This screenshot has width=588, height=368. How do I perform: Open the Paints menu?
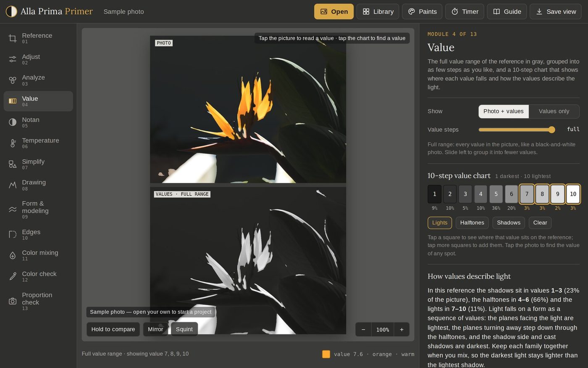click(x=422, y=12)
